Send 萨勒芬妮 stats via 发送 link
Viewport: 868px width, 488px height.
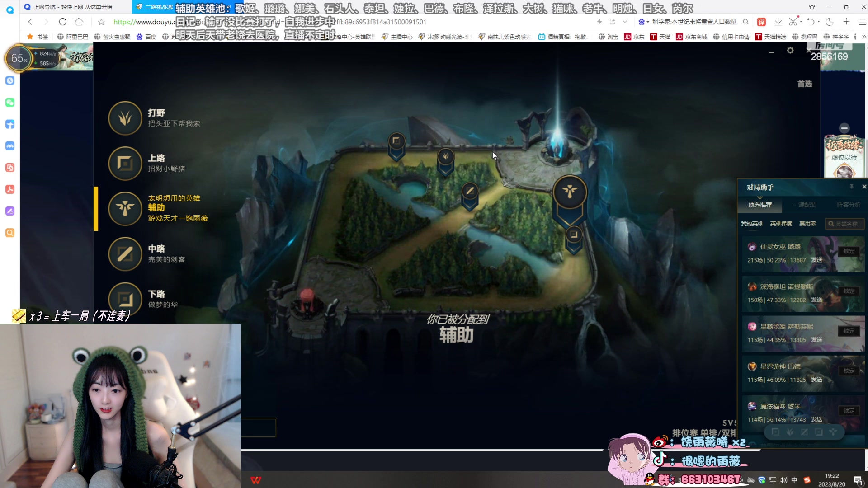point(816,340)
